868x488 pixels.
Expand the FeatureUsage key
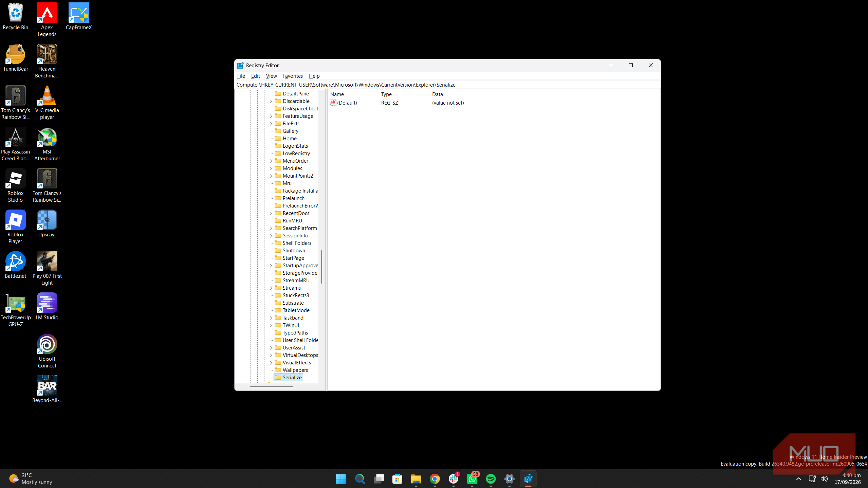[271, 116]
